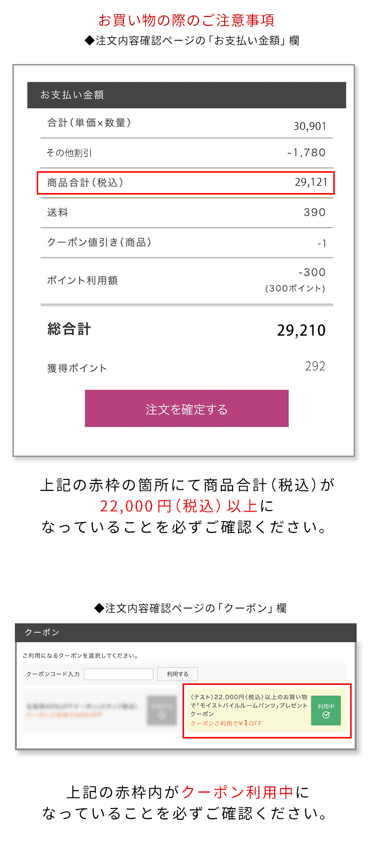
Task: Click the 商品合計(税込) row in red frame
Action: point(186,183)
